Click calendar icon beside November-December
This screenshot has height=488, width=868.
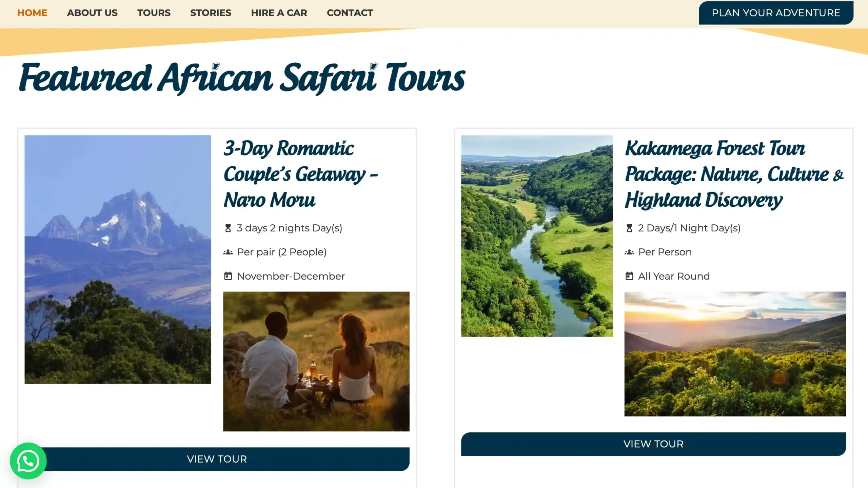click(x=228, y=276)
